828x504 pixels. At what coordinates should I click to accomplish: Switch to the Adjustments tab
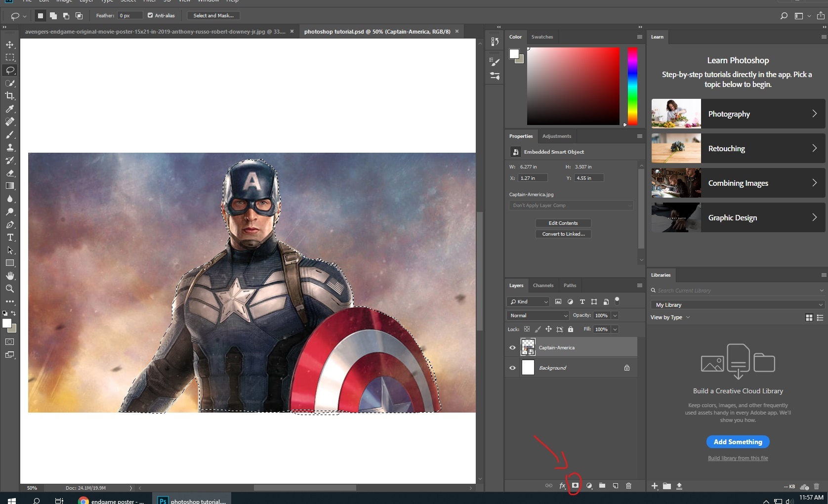(556, 136)
